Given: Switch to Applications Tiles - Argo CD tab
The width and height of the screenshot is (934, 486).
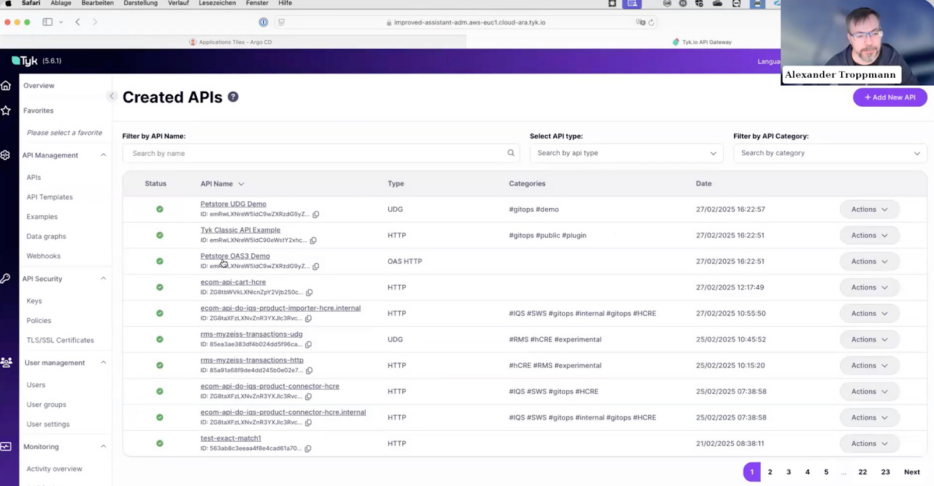Looking at the screenshot, I should (x=234, y=42).
